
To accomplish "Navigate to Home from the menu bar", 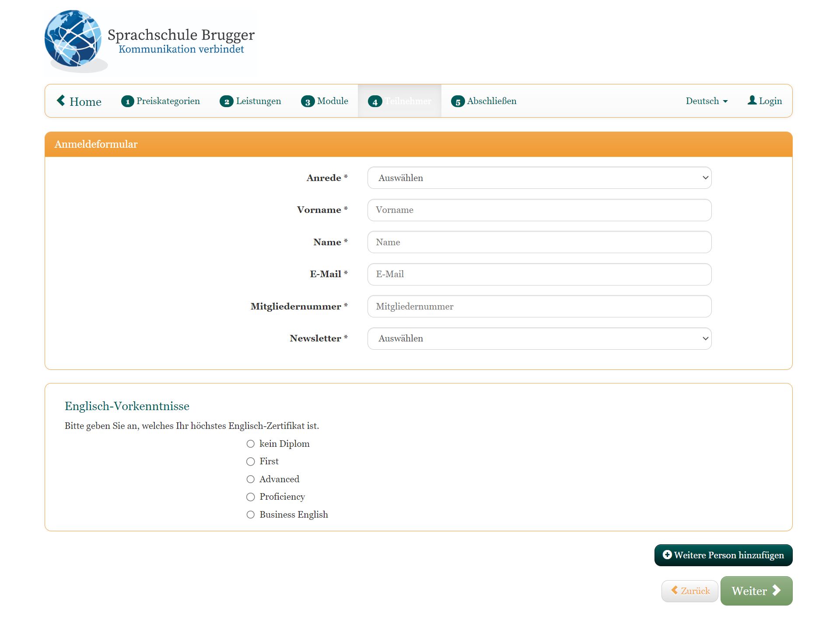I will pos(85,101).
